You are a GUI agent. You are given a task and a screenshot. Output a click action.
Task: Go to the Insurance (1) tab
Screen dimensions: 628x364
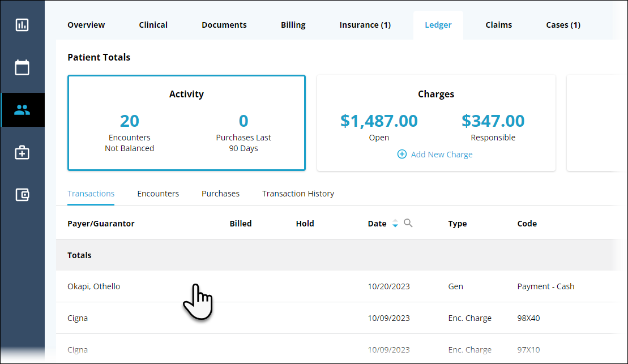[x=365, y=25]
